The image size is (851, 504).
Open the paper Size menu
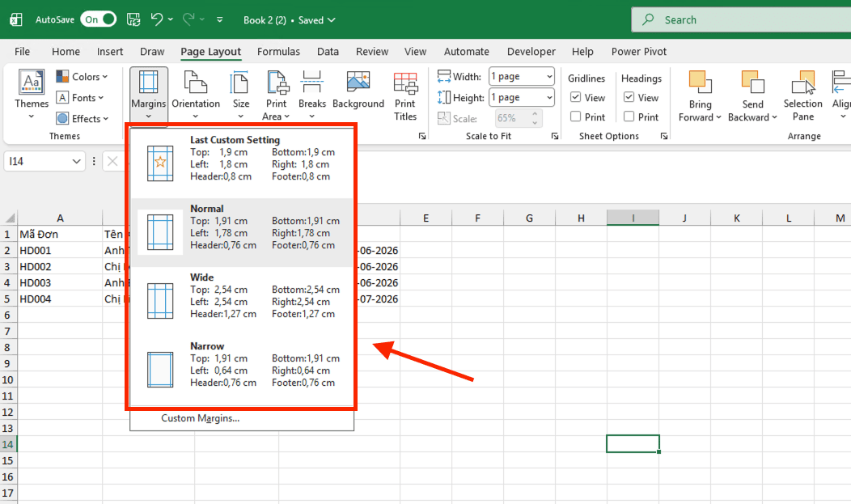pos(240,95)
